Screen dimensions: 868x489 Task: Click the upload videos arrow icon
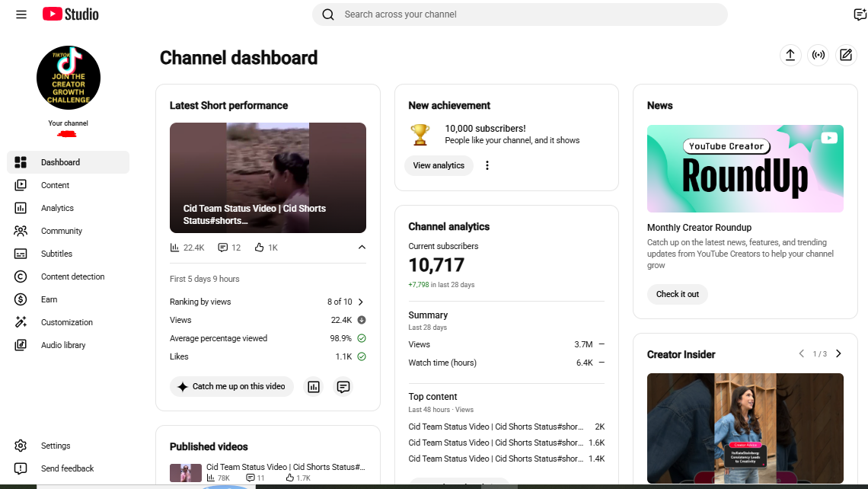point(790,55)
